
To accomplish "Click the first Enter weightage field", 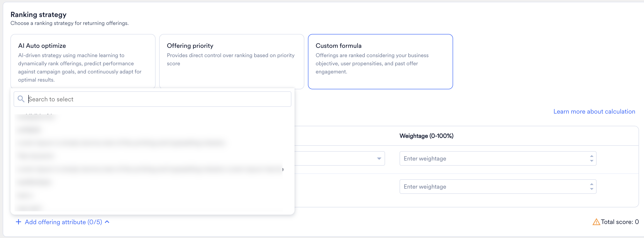I will (x=498, y=158).
